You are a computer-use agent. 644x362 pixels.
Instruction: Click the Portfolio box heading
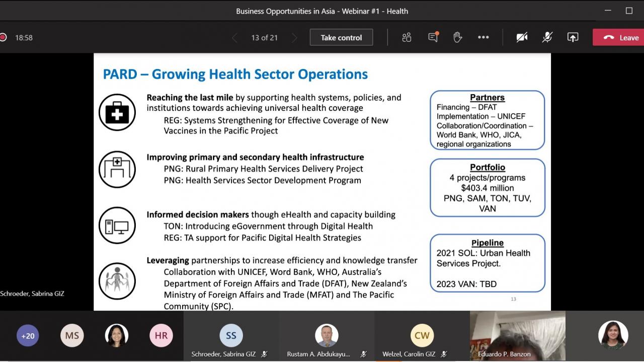coord(488,167)
